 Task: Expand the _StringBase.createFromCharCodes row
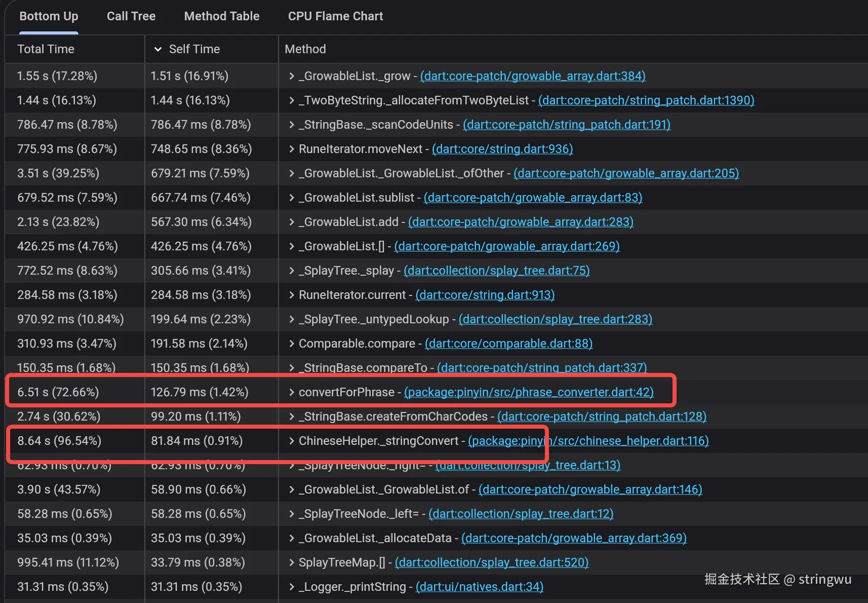pyautogui.click(x=292, y=417)
